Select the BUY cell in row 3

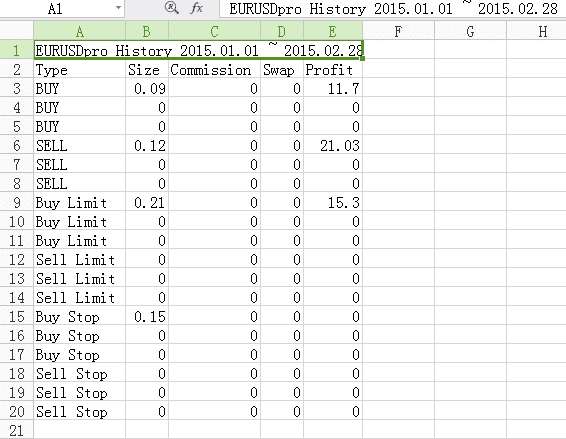[80, 88]
